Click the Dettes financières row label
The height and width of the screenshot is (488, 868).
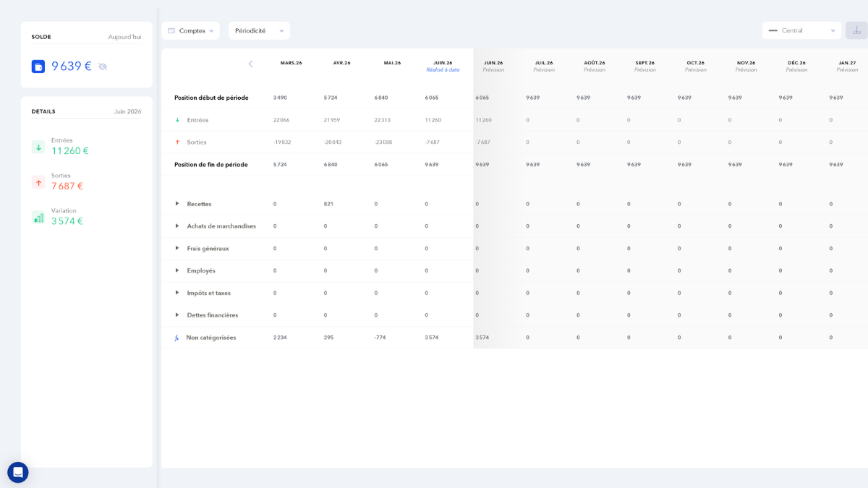(213, 315)
